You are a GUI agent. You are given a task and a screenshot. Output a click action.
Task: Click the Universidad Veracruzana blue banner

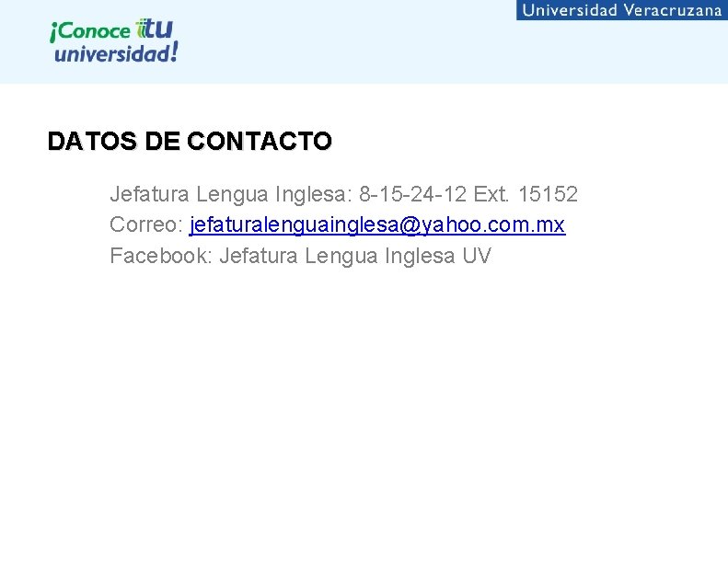tap(621, 10)
